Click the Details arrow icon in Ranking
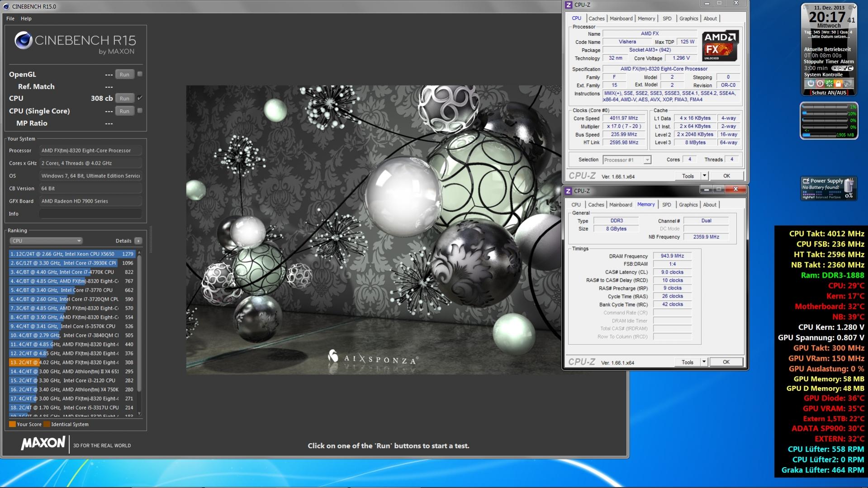 click(138, 241)
